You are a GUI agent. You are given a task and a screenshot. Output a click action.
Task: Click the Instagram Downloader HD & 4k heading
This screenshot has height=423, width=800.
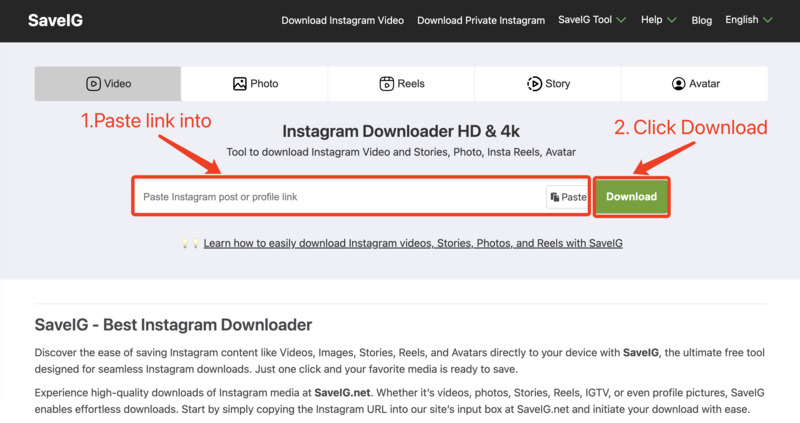coord(401,132)
